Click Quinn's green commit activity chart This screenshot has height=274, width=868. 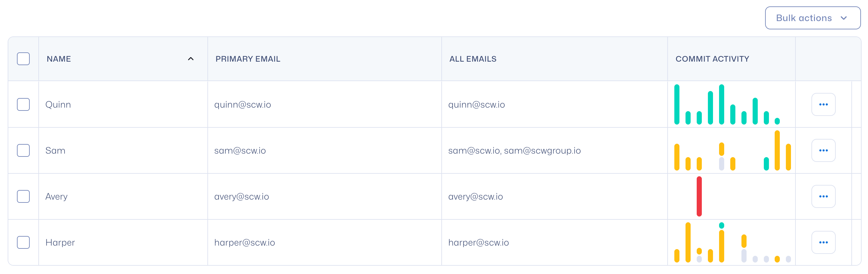click(x=726, y=105)
